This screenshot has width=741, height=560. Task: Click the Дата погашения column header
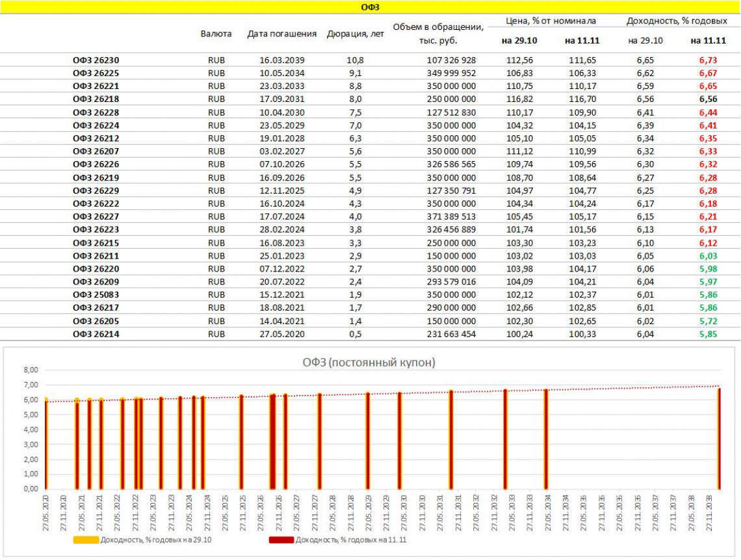(x=281, y=34)
